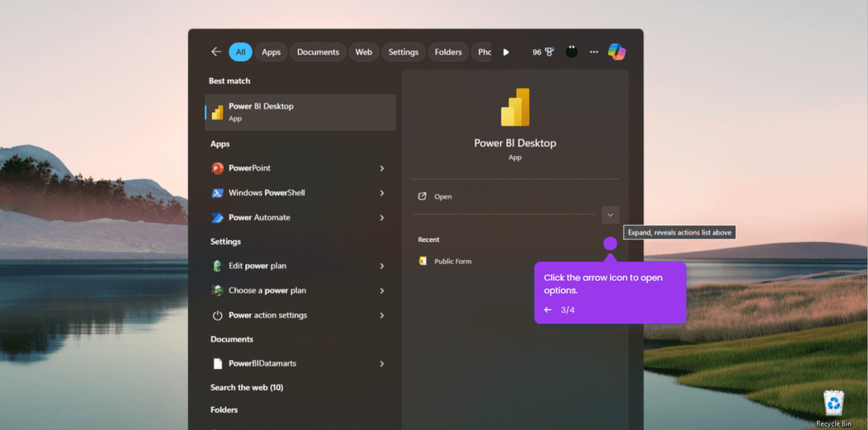Expand Power Automate result arrow

[x=382, y=218]
